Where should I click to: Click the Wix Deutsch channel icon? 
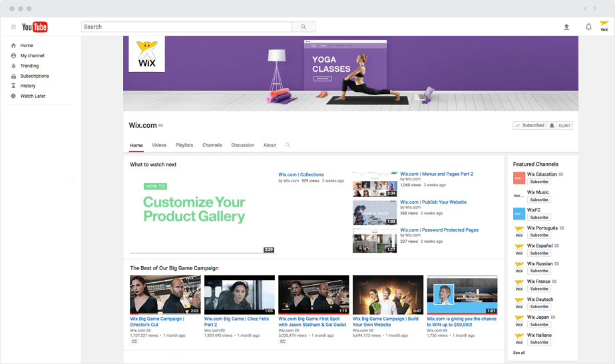point(519,303)
